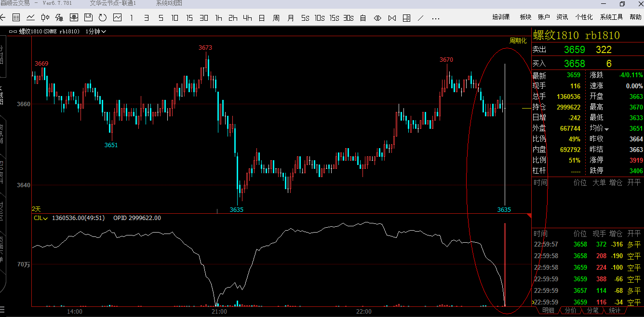Open the three-dots more tools icon
Screen dimensions: 644x317
click(x=436, y=18)
